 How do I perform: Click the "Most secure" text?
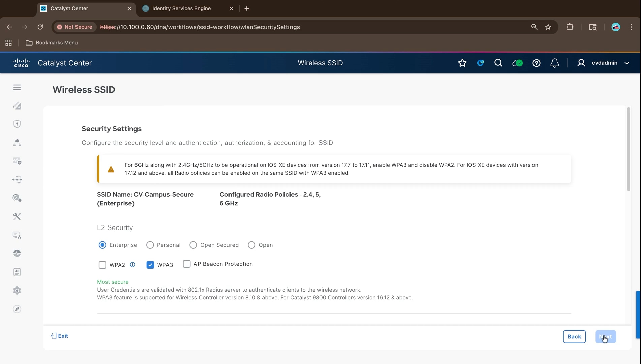tap(113, 282)
